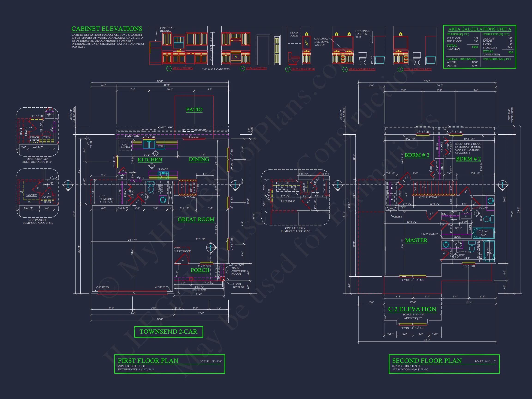
Task: Click the view 1 circle marker under kitchen elevation
Action: point(169,69)
